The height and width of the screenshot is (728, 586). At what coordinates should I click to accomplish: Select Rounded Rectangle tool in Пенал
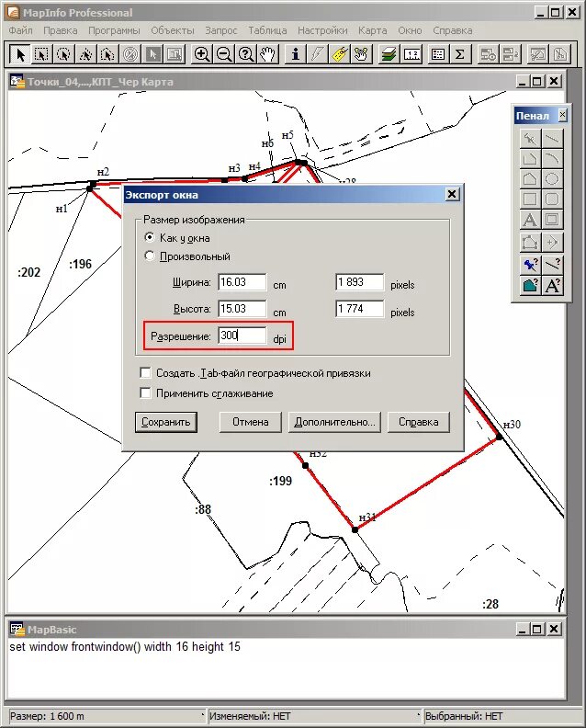[552, 199]
